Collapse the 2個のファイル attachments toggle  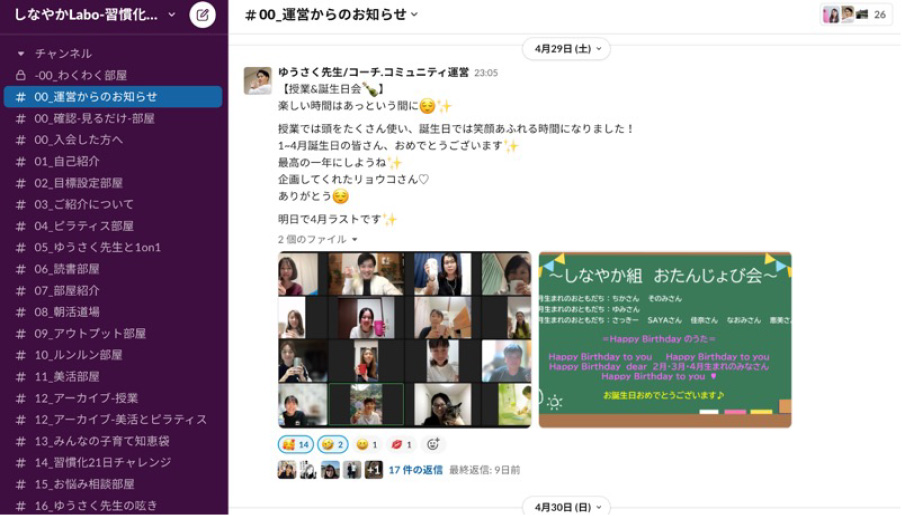[x=318, y=239]
